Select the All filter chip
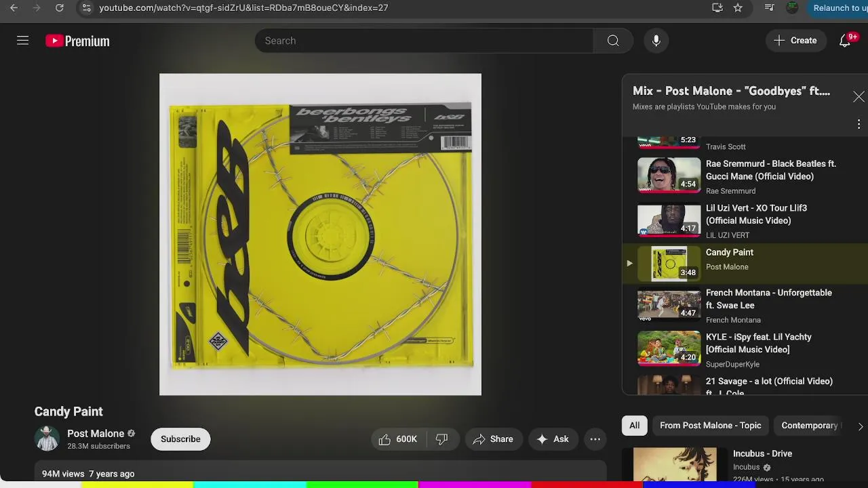 coord(634,426)
